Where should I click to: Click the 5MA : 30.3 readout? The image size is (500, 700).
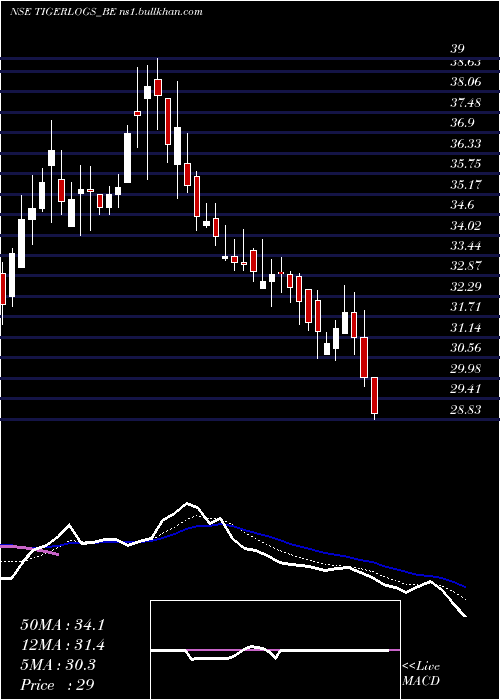pos(58,665)
